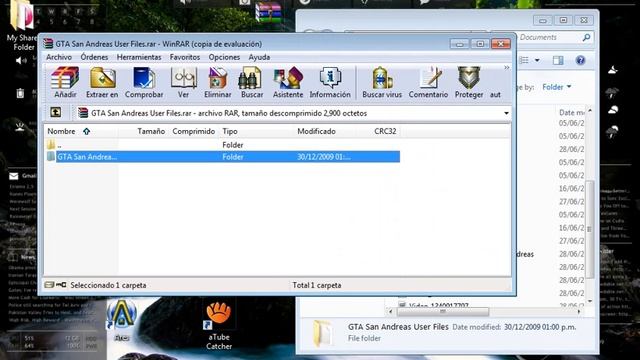Open the Explorer view options dropdown arrow

[x=537, y=60]
